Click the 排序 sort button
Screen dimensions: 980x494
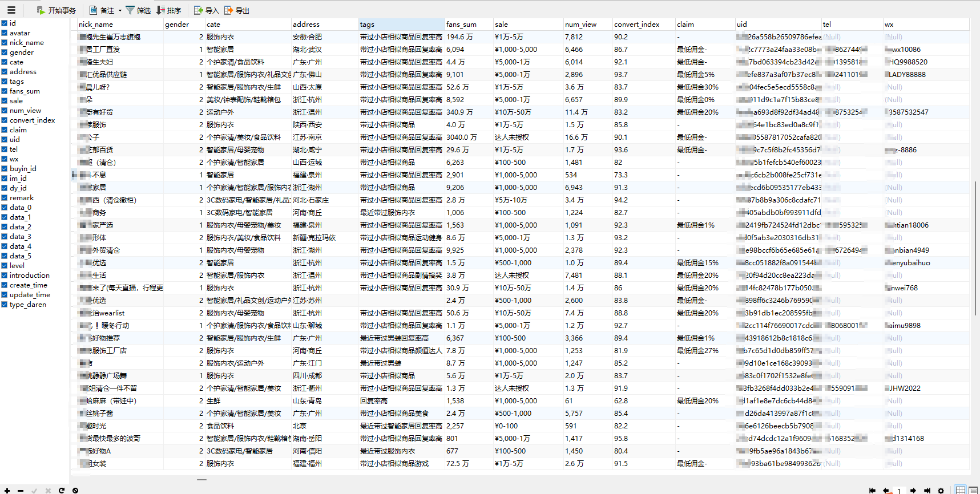168,10
